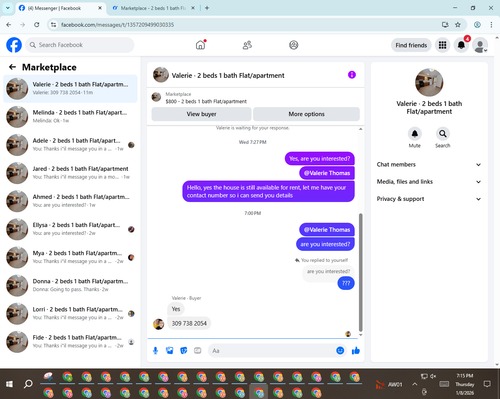Open the Adele conversation in the list
The height and width of the screenshot is (399, 500).
[70, 145]
